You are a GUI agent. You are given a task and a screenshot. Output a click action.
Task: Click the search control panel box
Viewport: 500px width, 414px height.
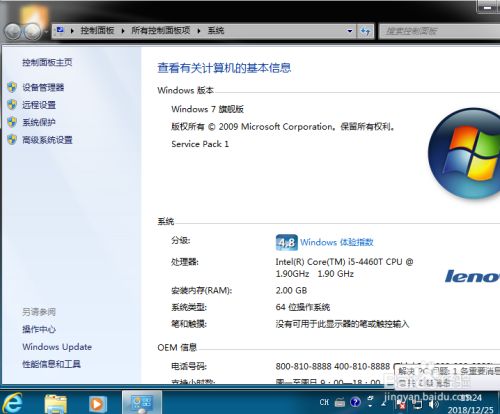pyautogui.click(x=439, y=31)
